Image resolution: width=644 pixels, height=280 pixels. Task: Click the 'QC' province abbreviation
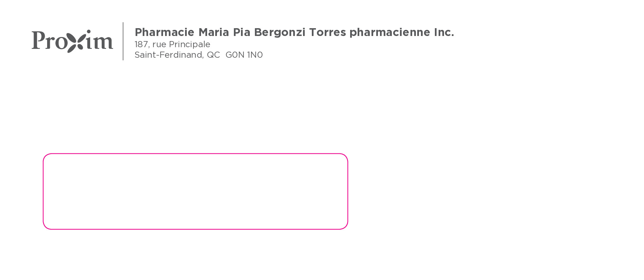point(213,55)
